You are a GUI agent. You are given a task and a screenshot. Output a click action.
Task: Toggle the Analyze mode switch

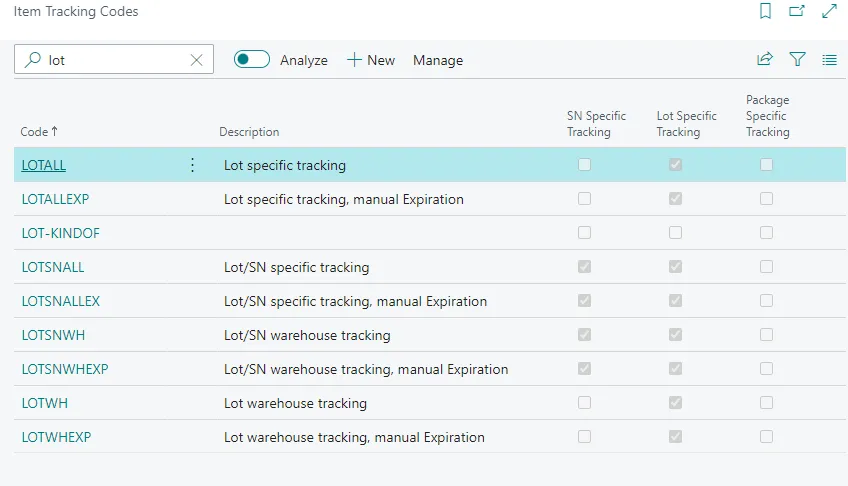tap(251, 60)
